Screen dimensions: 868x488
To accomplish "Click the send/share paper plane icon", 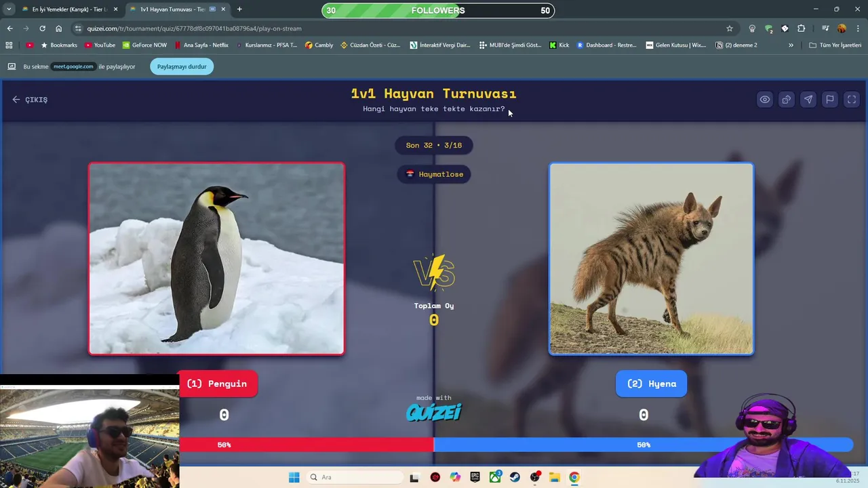I will pos(808,100).
